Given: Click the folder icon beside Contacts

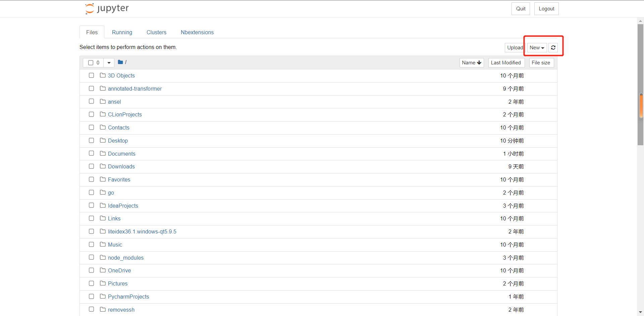Looking at the screenshot, I should pyautogui.click(x=103, y=127).
